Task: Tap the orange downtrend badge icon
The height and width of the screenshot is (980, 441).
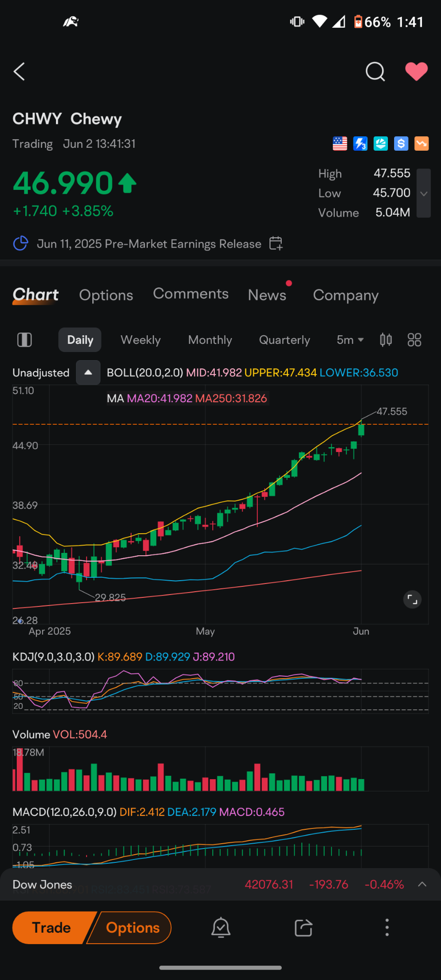Action: (x=421, y=143)
